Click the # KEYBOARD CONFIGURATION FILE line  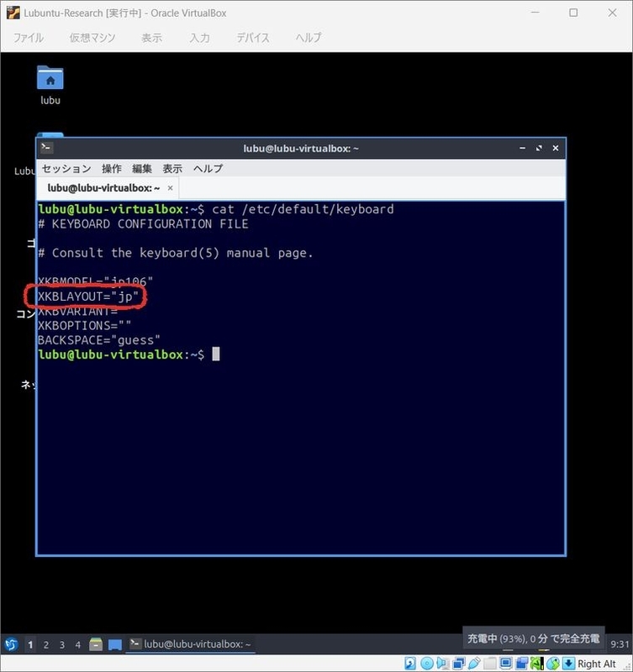pyautogui.click(x=143, y=223)
